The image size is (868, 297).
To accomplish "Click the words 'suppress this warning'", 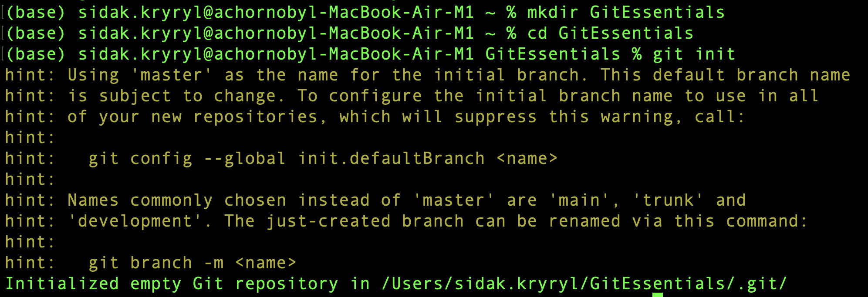I will click(x=563, y=117).
